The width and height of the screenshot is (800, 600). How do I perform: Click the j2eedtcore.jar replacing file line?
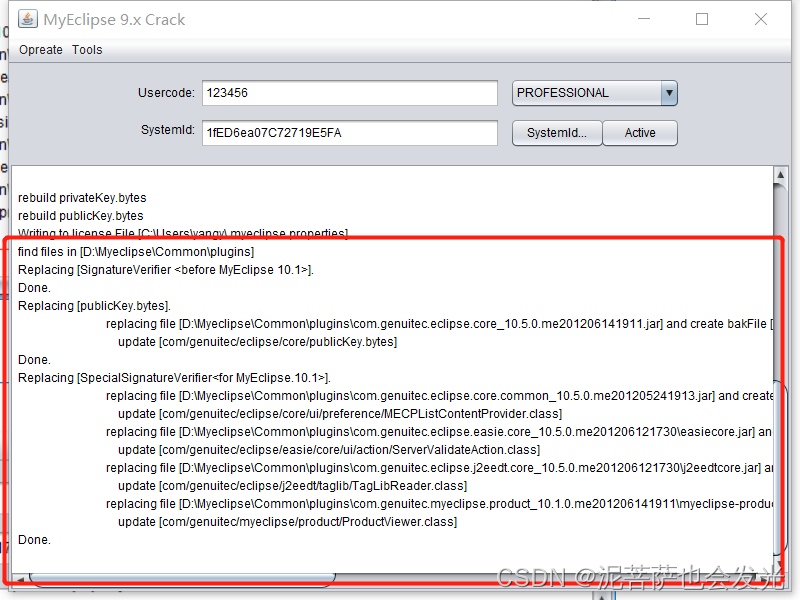pyautogui.click(x=439, y=468)
